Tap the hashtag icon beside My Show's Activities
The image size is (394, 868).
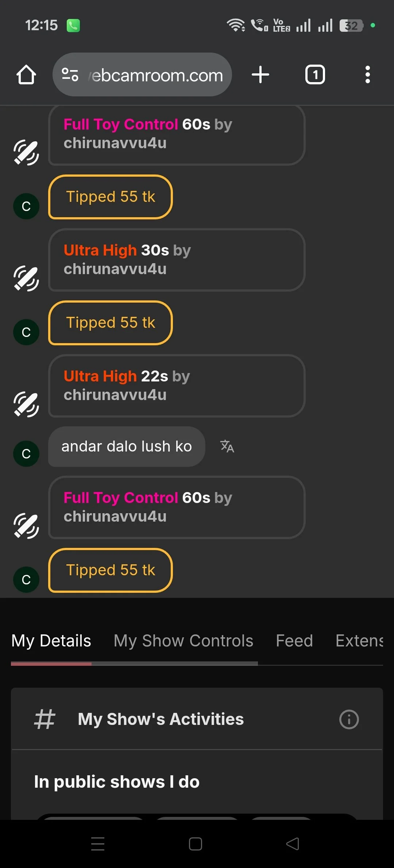coord(45,719)
